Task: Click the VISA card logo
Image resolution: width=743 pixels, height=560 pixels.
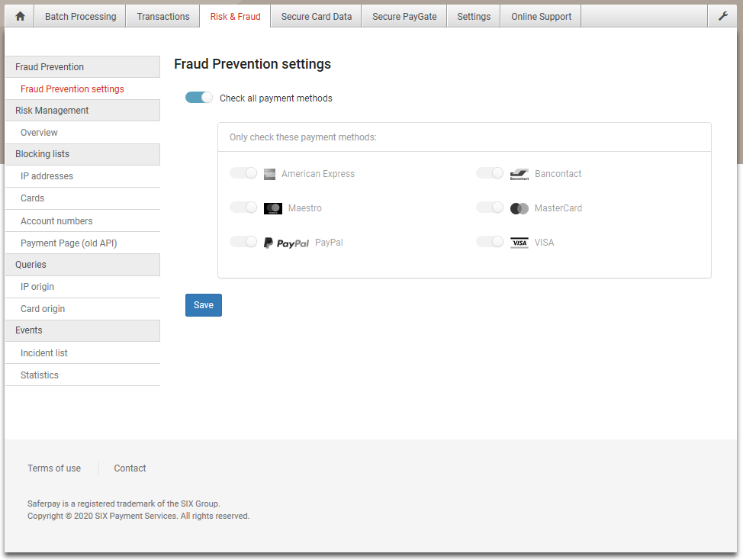Action: pos(519,243)
